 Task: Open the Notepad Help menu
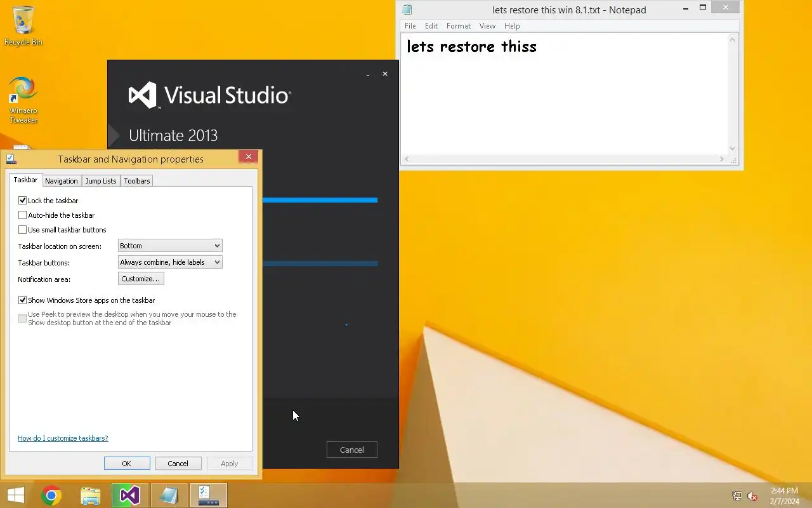(x=512, y=26)
